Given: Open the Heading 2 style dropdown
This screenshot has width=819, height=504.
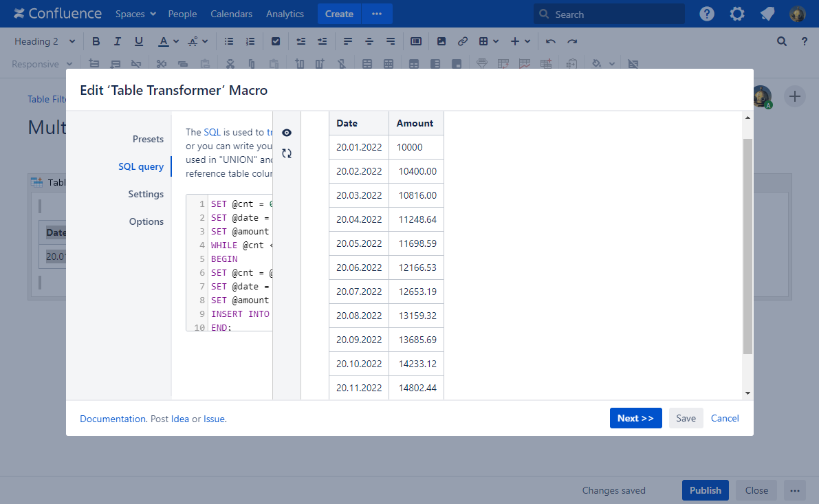Looking at the screenshot, I should tap(45, 41).
